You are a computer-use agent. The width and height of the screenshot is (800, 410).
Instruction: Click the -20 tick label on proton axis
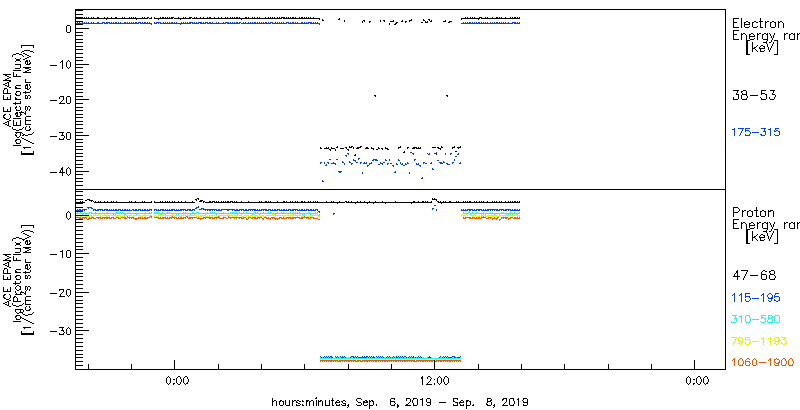pyautogui.click(x=60, y=292)
